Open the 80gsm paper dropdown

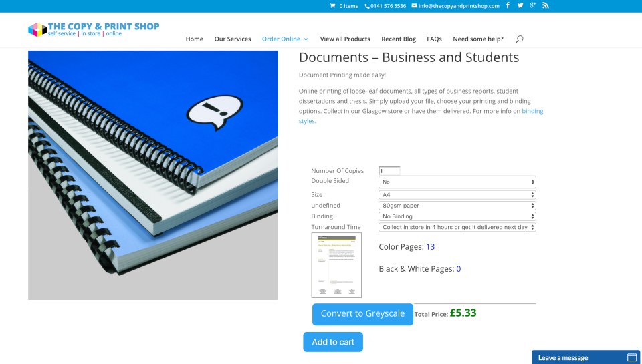[457, 206]
